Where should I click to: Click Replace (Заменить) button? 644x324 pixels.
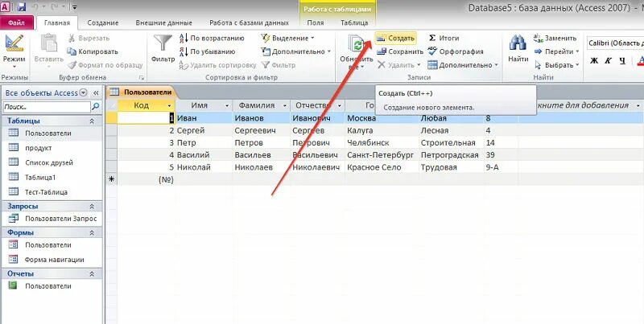pos(555,38)
